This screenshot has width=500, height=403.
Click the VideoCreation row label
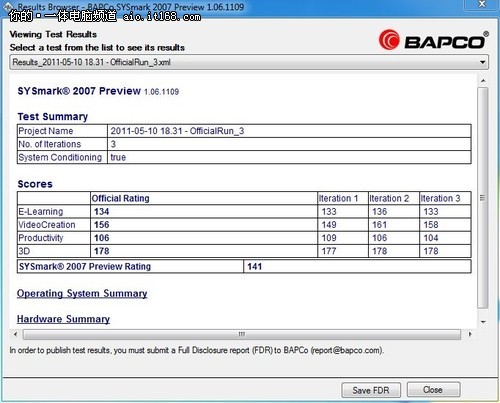click(x=47, y=225)
